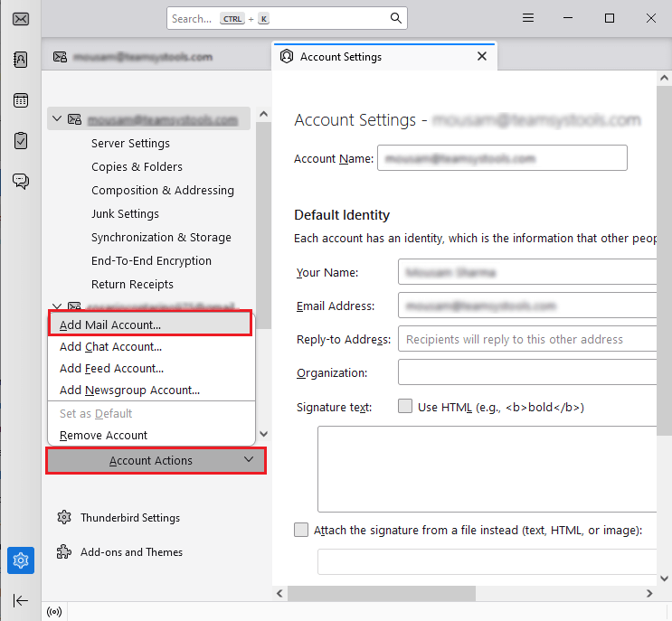This screenshot has width=672, height=621.
Task: Collapse the second mail account tree
Action: click(57, 306)
